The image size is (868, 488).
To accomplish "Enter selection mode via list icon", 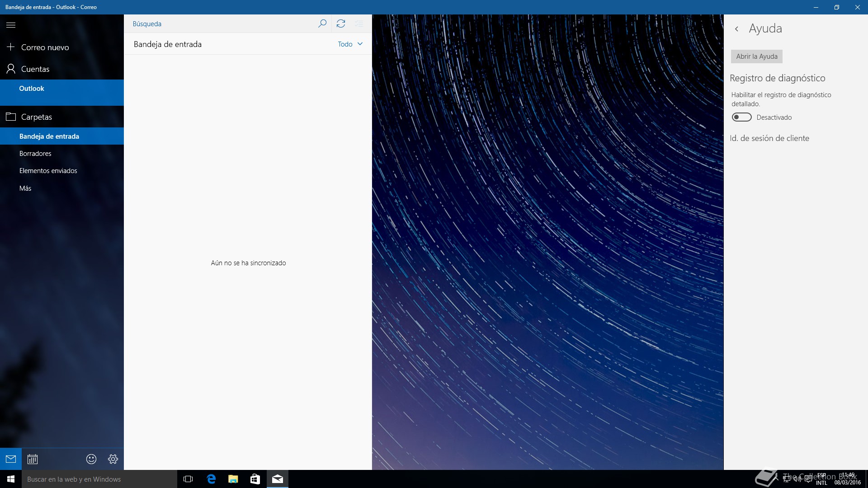I will (359, 23).
